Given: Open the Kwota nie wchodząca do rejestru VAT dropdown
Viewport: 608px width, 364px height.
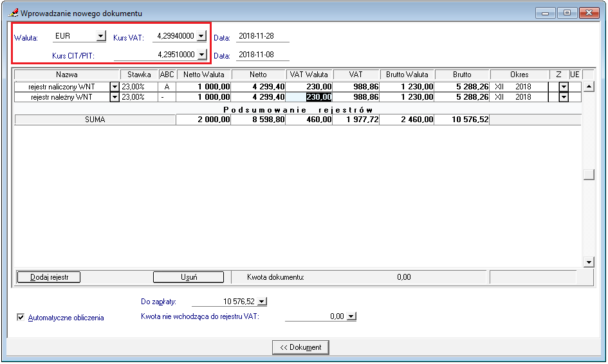Looking at the screenshot, I should pos(351,316).
